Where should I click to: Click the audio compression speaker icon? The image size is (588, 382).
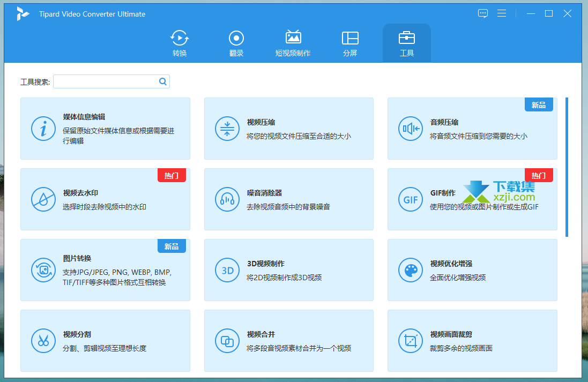(x=411, y=129)
